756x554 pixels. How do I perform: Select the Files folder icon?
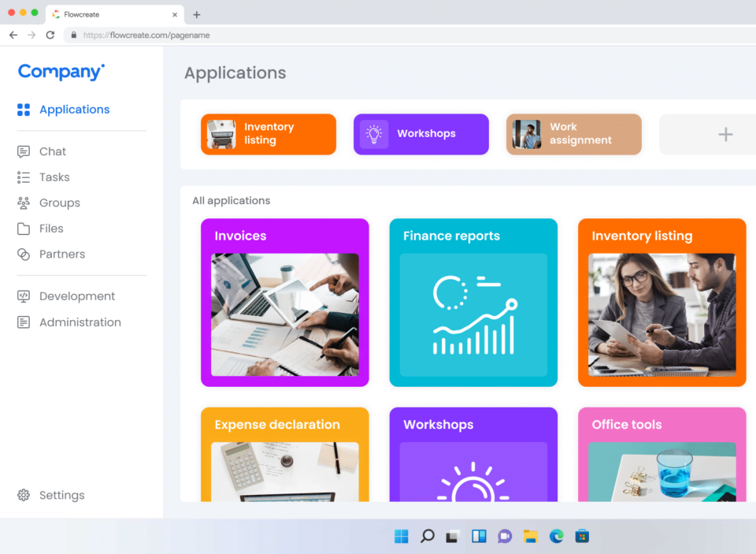point(24,229)
